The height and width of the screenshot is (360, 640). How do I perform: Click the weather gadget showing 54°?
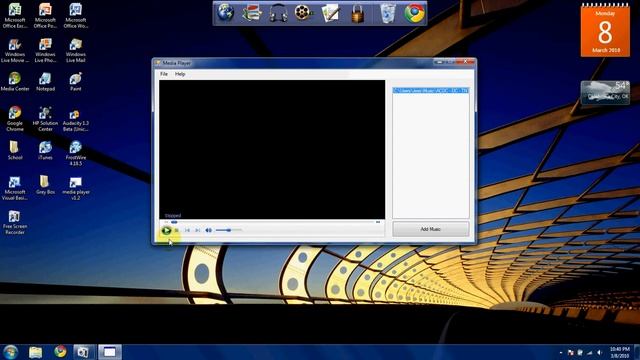605,93
